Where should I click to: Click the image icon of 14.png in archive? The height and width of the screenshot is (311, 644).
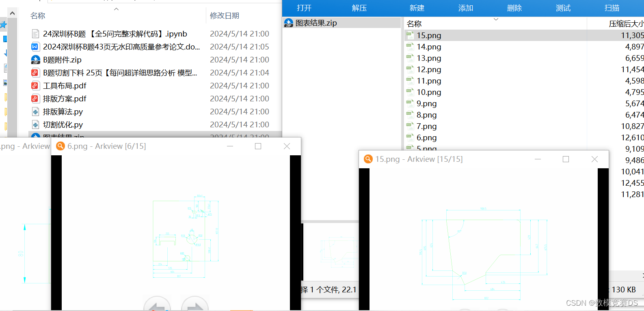click(x=410, y=47)
